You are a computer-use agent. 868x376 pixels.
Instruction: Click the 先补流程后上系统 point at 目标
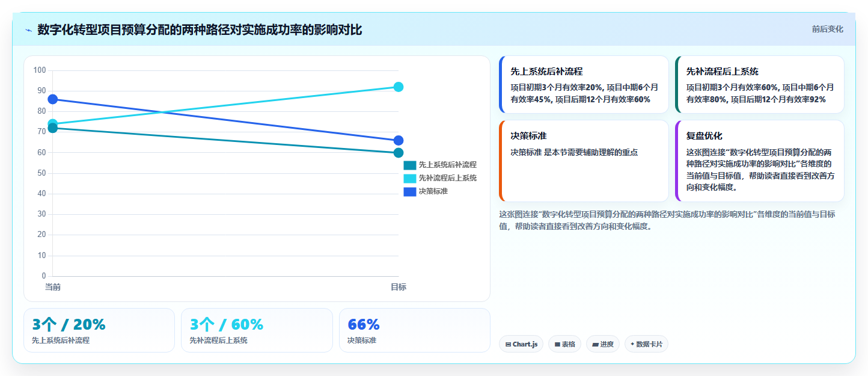click(399, 87)
